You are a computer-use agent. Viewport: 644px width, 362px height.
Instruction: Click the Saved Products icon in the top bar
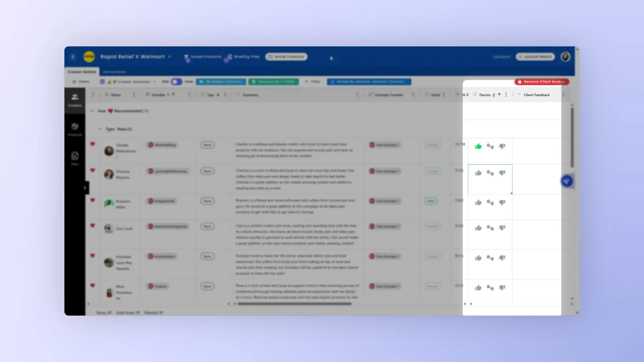(187, 57)
